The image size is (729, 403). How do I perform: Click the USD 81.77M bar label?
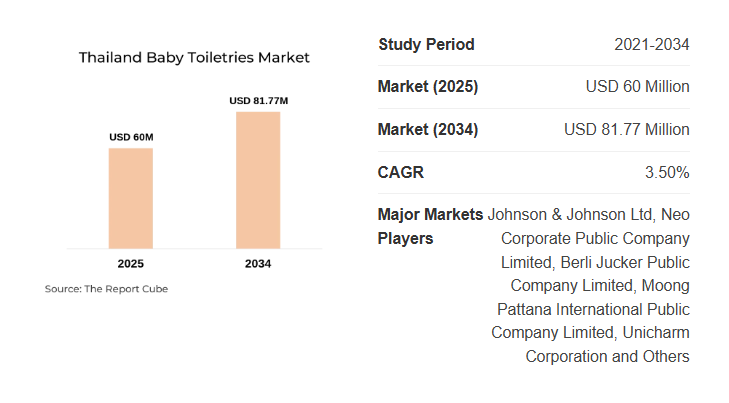pyautogui.click(x=257, y=100)
